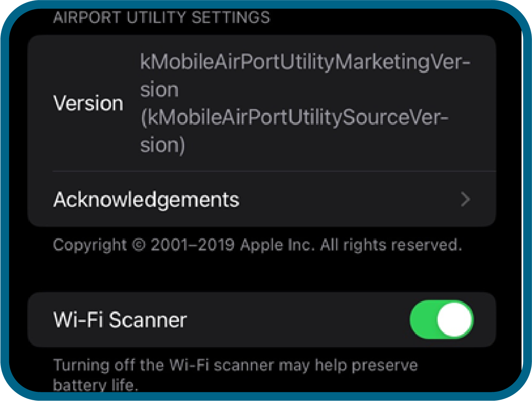
Task: Tap the AirPort Utility Settings section header
Action: [x=162, y=18]
